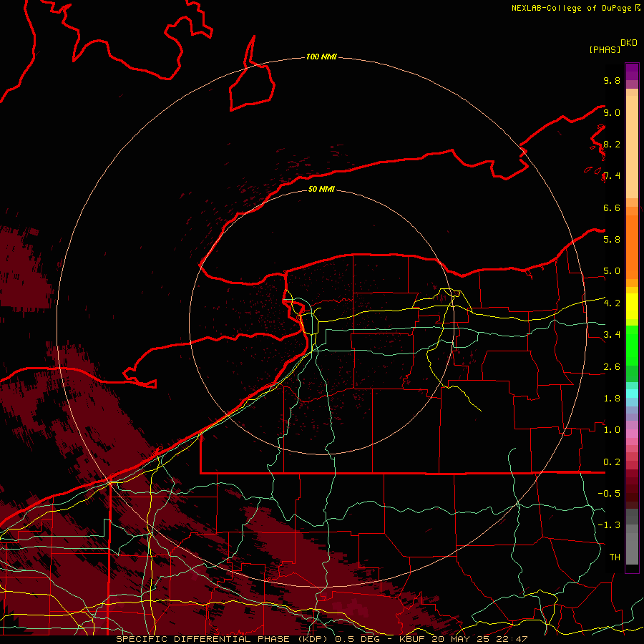Pick the pink band of the color scale
The height and width of the screenshot is (644, 644).
click(632, 434)
